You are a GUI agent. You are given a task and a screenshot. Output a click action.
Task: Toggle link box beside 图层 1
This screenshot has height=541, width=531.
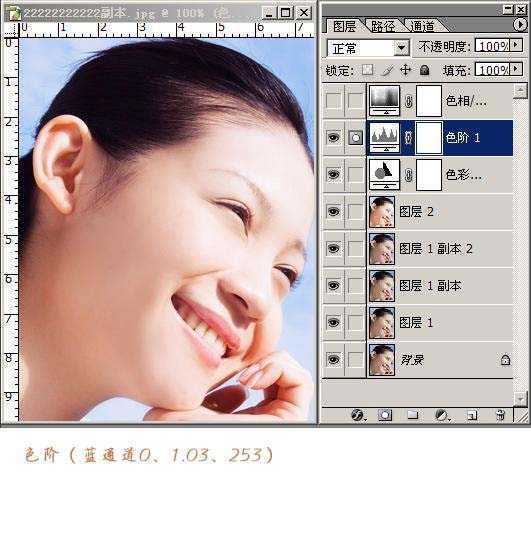(x=355, y=323)
